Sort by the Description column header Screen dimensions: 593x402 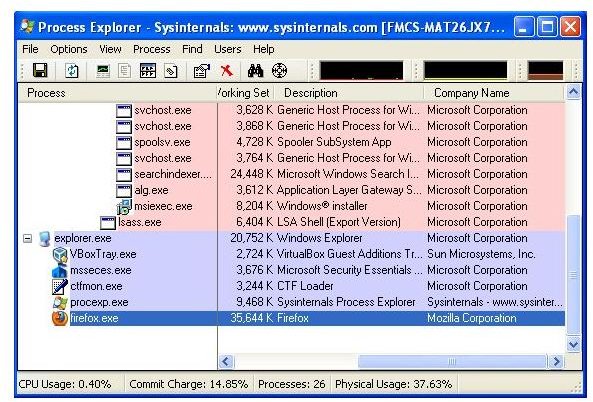349,93
